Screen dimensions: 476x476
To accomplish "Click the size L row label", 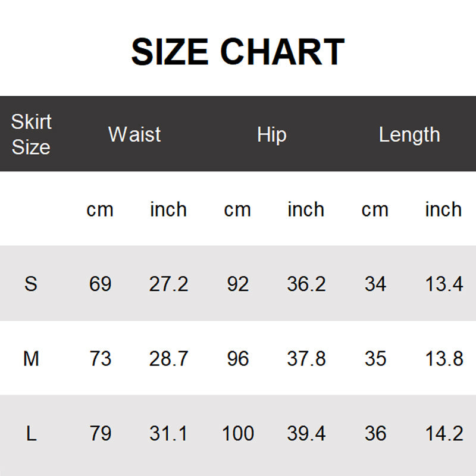I will click(31, 434).
